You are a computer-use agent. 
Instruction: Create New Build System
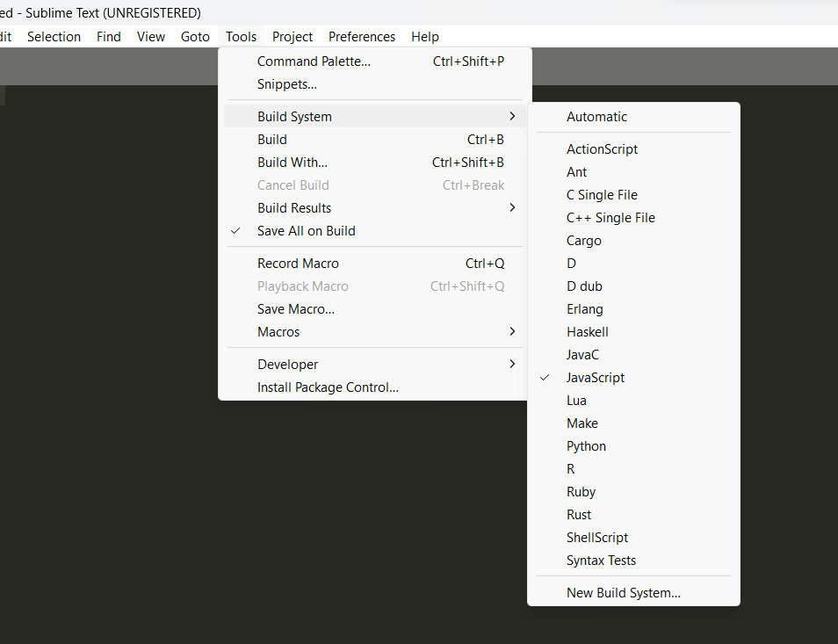[633, 593]
